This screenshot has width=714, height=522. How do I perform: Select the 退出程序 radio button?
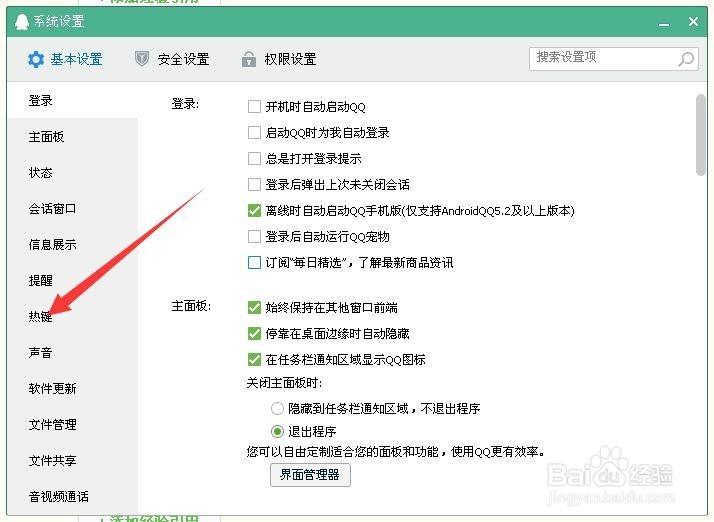(x=277, y=430)
